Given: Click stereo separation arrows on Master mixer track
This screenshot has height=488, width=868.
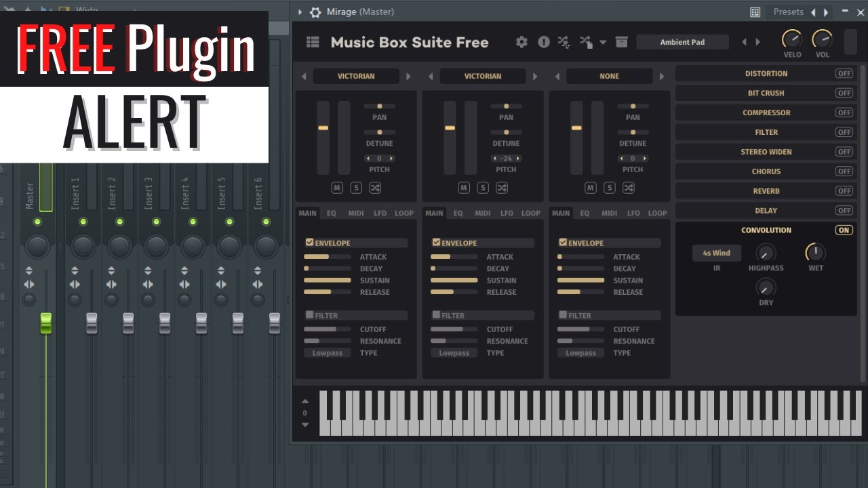Looking at the screenshot, I should pyautogui.click(x=29, y=285).
